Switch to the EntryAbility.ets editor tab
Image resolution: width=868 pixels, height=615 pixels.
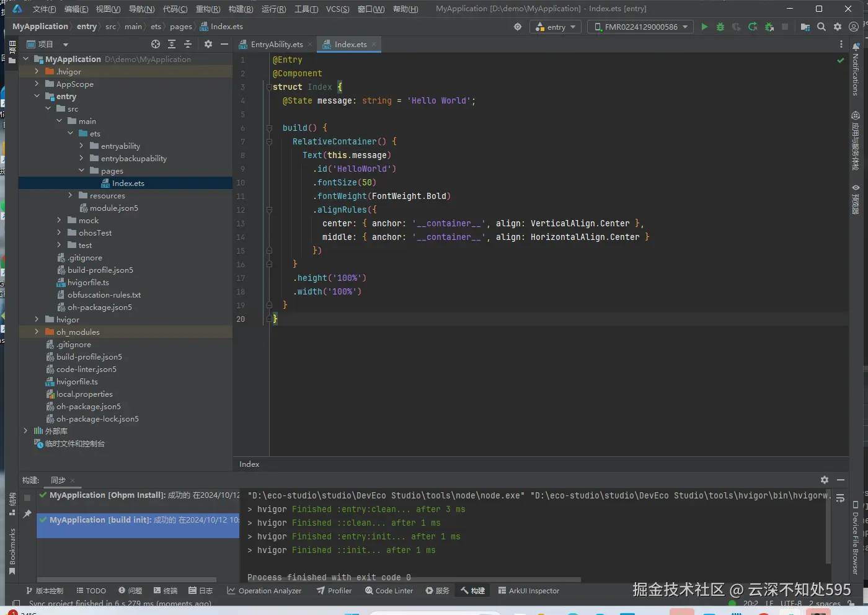coord(276,45)
